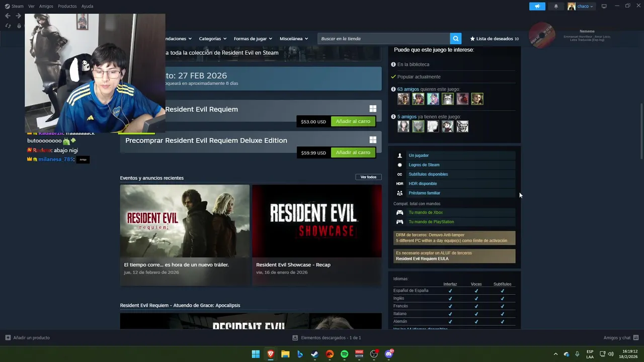The height and width of the screenshot is (362, 644).
Task: Click the DRM de terceros Denuvo notice
Action: pos(454,238)
